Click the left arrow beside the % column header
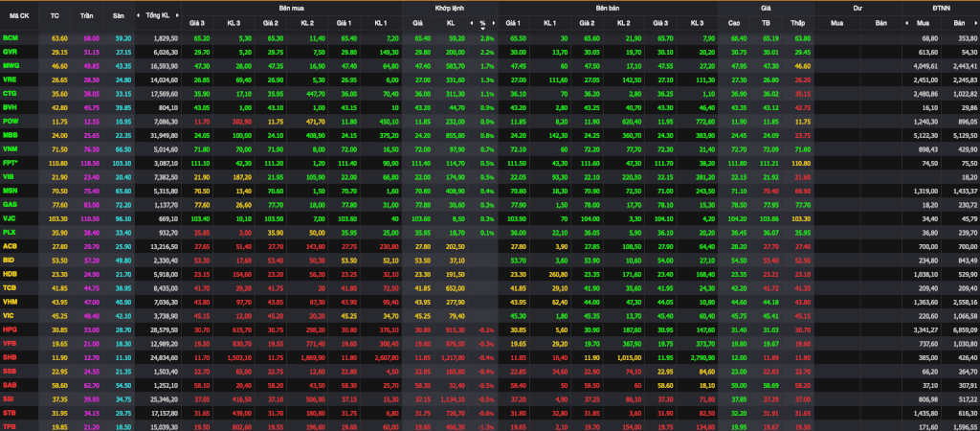This screenshot has height=431, width=980. (472, 23)
